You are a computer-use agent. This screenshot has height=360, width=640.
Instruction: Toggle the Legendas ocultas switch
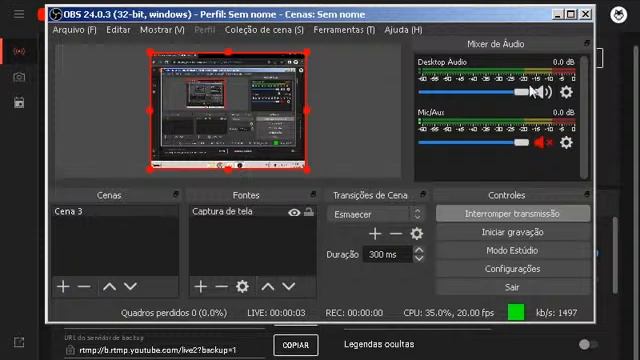click(588, 344)
